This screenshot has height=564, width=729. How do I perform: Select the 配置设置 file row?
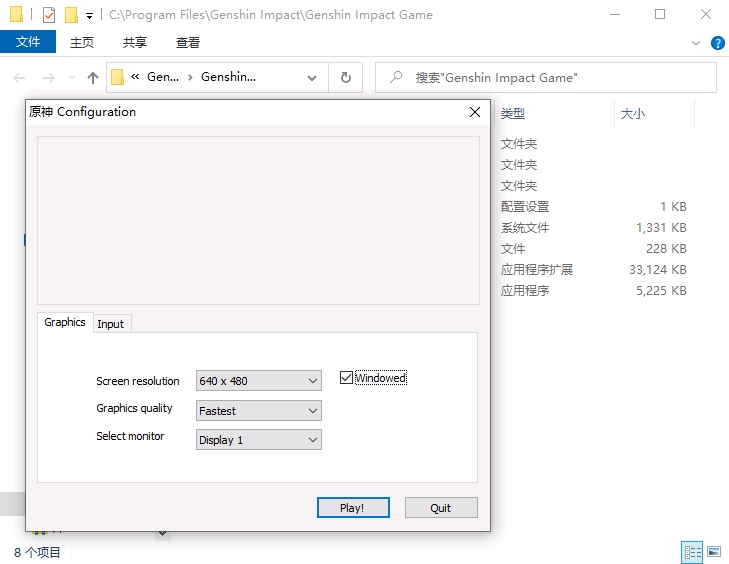pyautogui.click(x=593, y=206)
